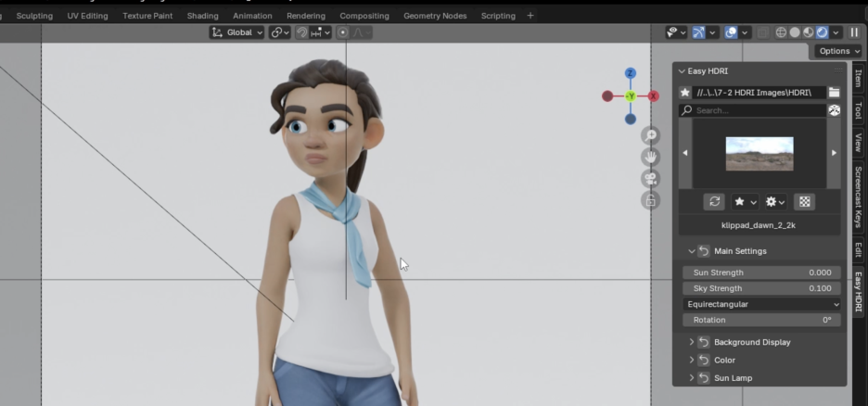Open the transform pivot point dropdown
Image resolution: width=868 pixels, height=406 pixels.
[x=280, y=32]
